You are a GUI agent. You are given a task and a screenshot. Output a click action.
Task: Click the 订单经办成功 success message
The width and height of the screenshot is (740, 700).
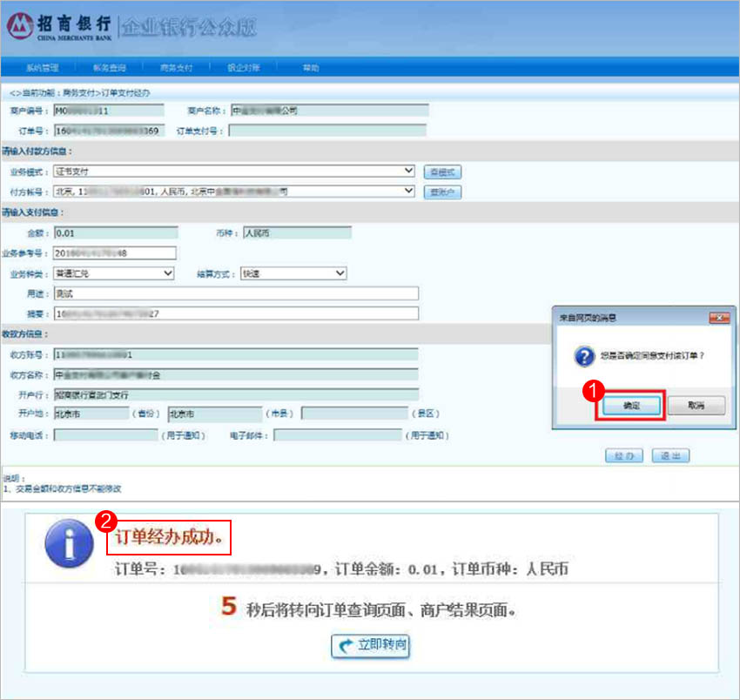click(169, 537)
